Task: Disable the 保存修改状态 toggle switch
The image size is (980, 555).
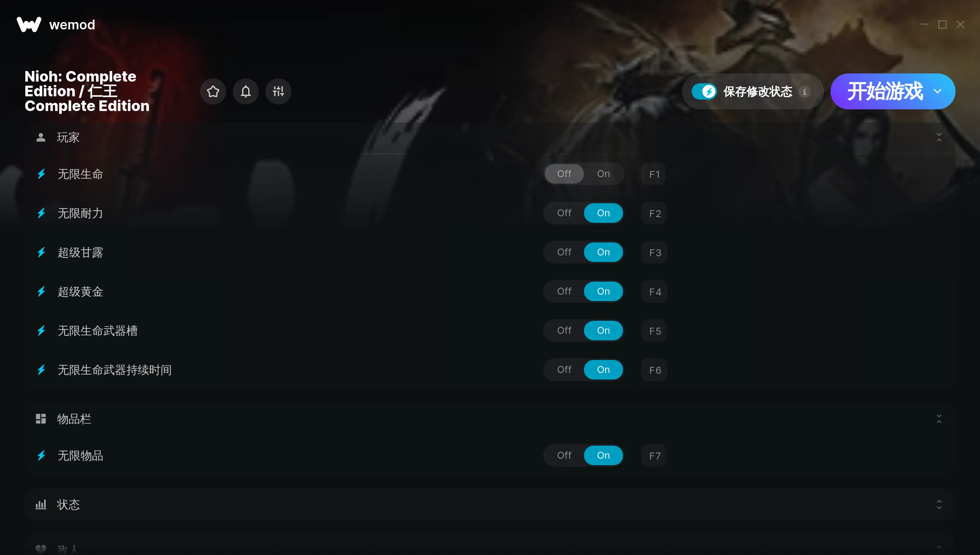Action: tap(704, 91)
